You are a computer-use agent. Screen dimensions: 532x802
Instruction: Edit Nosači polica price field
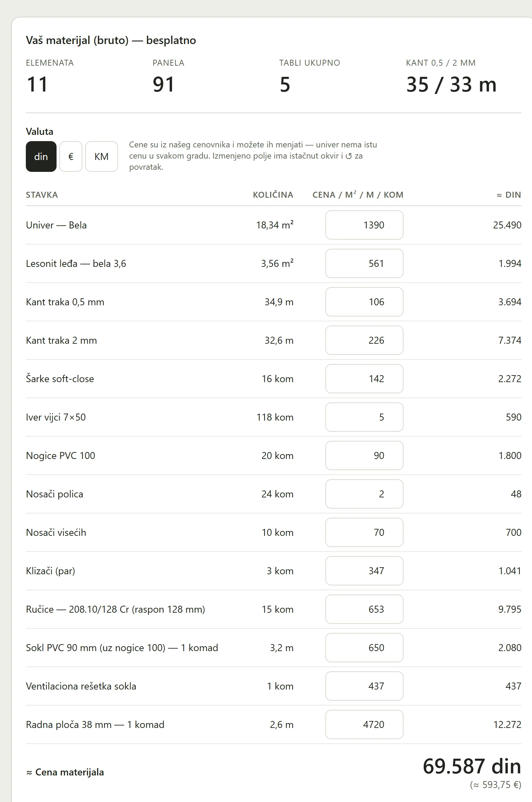pyautogui.click(x=364, y=494)
